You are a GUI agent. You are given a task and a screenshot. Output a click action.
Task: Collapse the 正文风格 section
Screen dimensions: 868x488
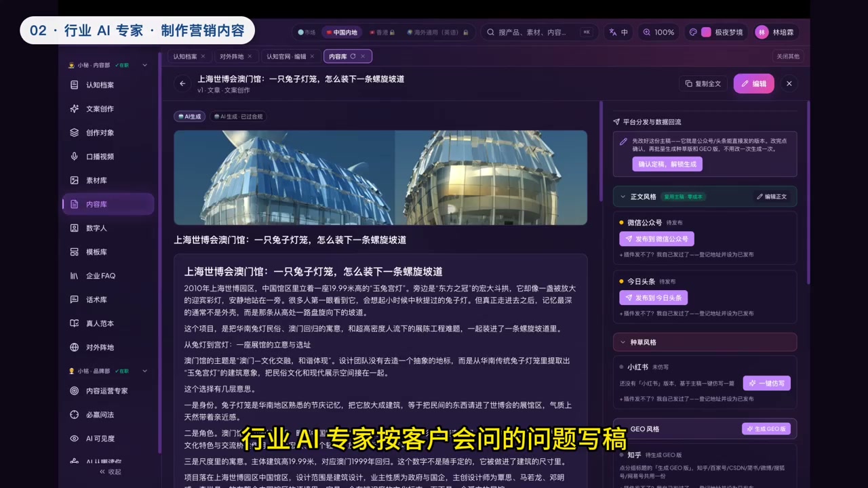[623, 197]
